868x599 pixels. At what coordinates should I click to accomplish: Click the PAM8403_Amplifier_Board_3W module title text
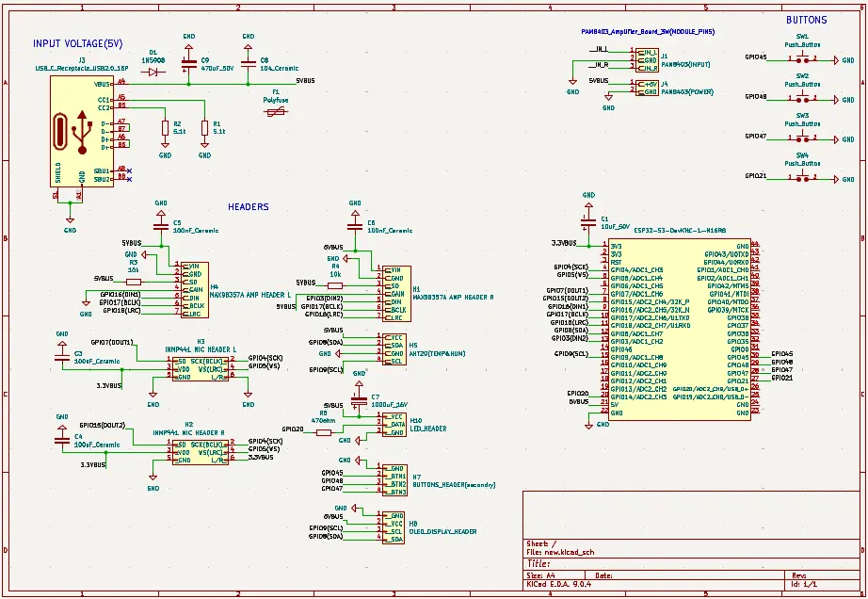[x=648, y=32]
